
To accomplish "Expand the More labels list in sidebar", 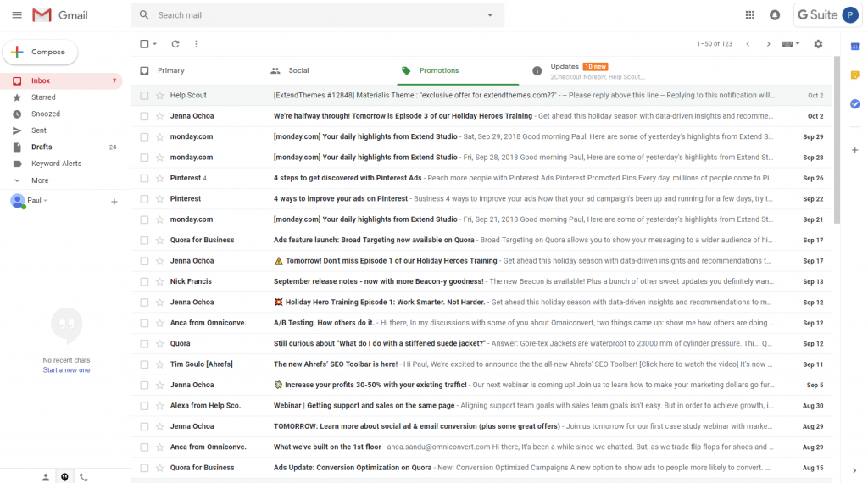I will click(40, 180).
